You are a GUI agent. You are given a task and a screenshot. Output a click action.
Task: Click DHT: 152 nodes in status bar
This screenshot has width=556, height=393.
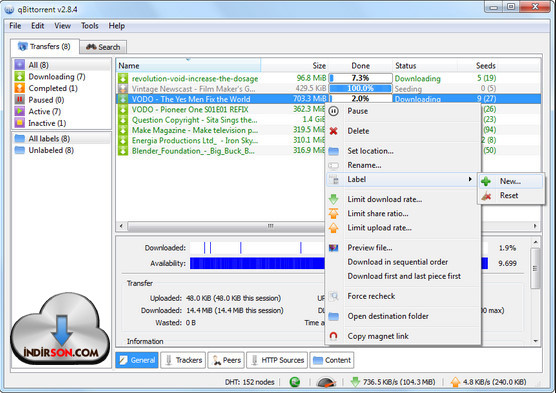[249, 382]
